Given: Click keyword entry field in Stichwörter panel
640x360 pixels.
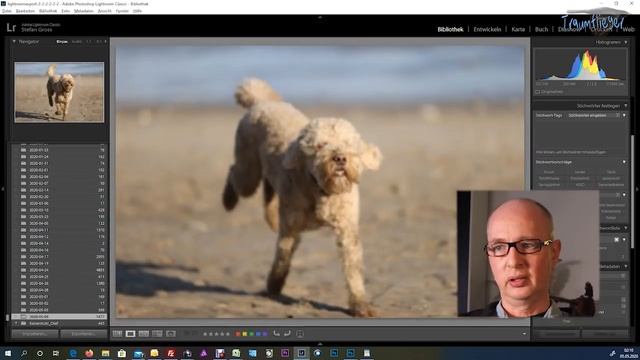Looking at the screenshot, I should point(579,133).
